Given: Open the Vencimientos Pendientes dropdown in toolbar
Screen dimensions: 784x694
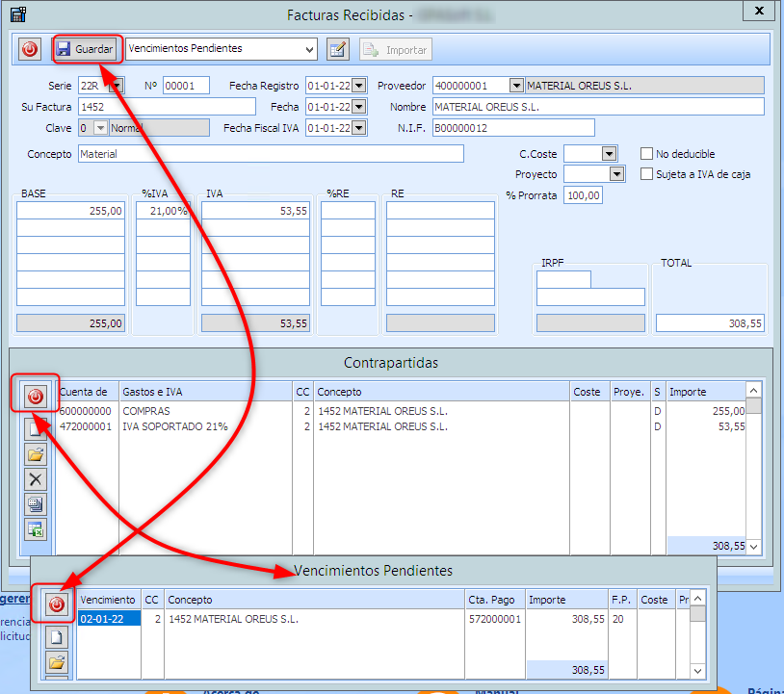Looking at the screenshot, I should coord(308,49).
